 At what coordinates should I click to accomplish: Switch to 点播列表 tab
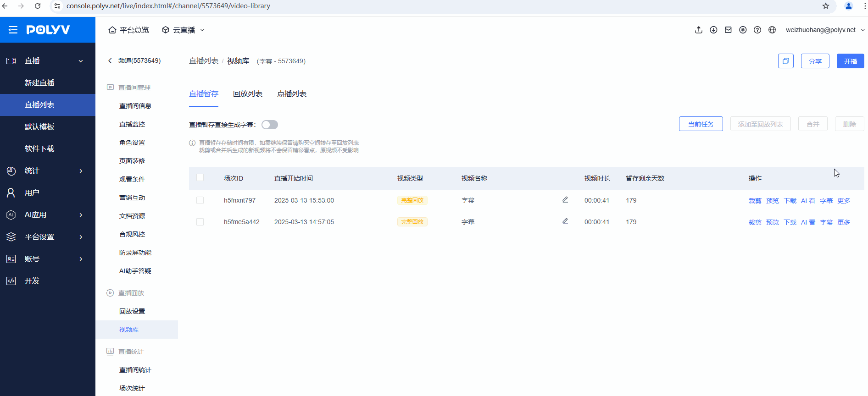tap(292, 94)
